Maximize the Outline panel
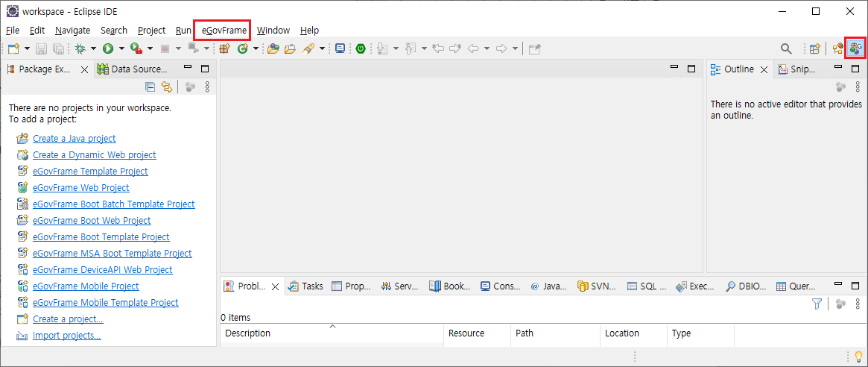868x367 pixels. tap(855, 68)
